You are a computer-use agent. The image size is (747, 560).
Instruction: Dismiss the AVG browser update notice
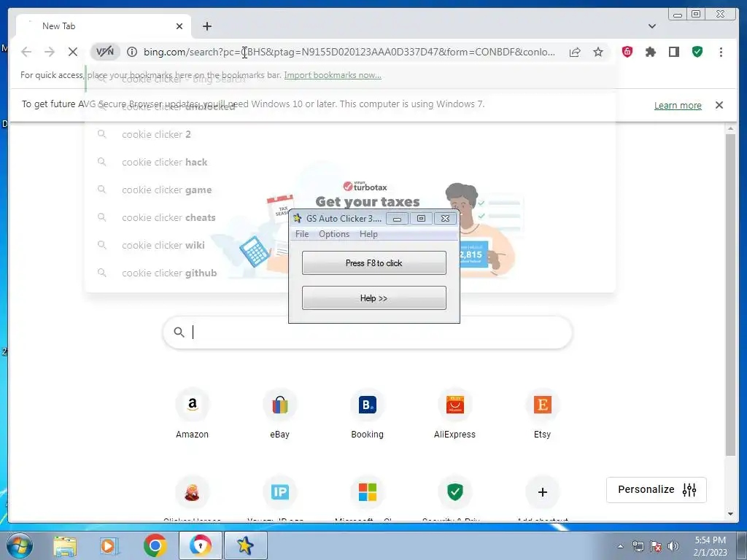(719, 105)
